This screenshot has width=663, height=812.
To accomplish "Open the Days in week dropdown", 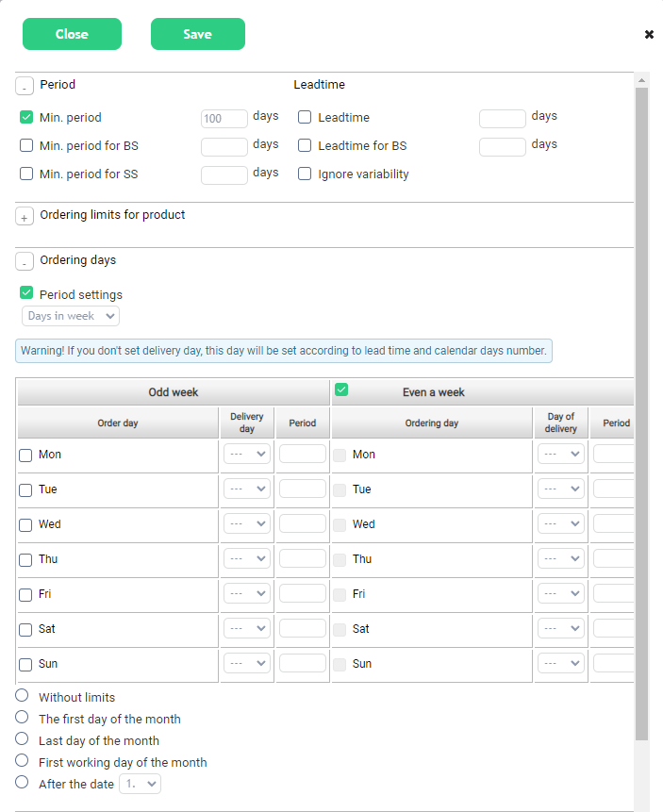I will (x=71, y=316).
